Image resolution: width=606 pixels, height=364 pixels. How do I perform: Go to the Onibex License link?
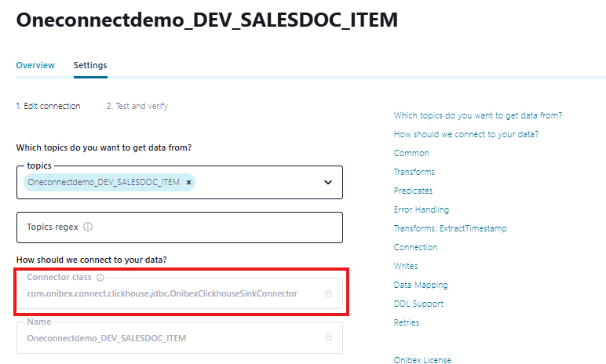[422, 360]
